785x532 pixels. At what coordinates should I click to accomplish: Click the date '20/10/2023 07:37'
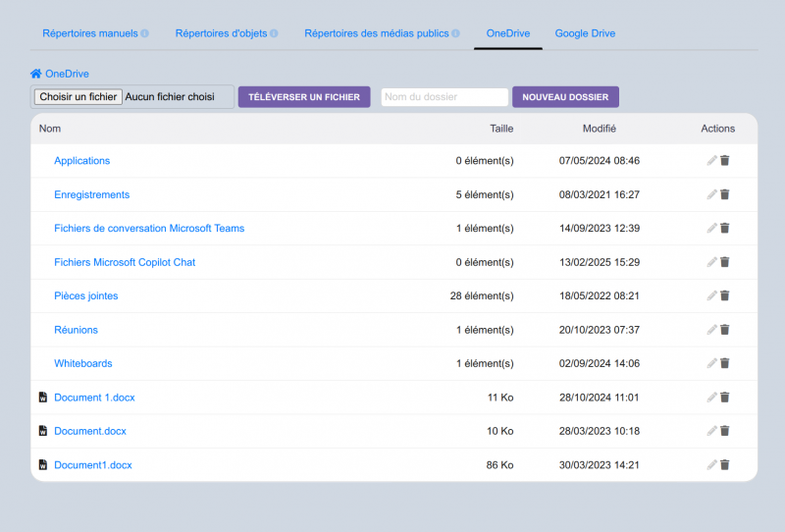click(600, 330)
